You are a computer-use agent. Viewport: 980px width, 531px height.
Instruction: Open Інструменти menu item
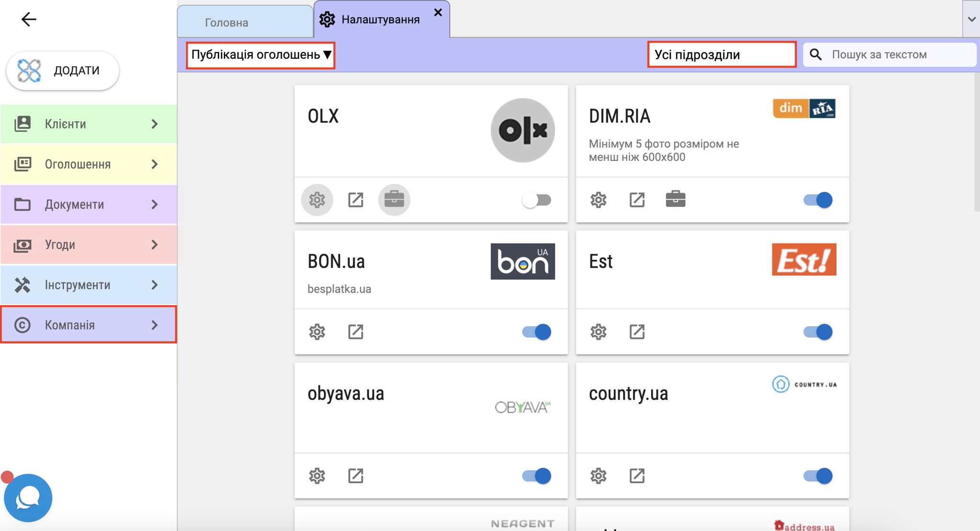coord(89,285)
